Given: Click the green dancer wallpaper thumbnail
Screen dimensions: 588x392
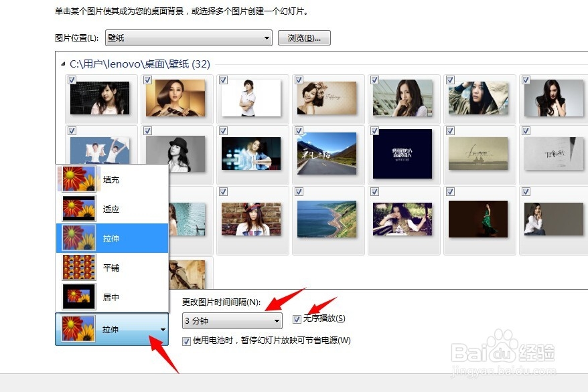Looking at the screenshot, I should coord(480,221).
